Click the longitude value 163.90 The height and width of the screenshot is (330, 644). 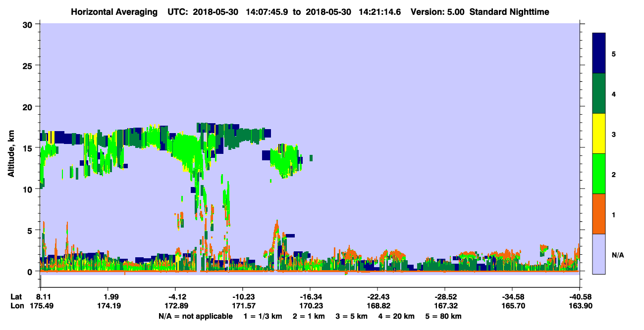point(580,306)
